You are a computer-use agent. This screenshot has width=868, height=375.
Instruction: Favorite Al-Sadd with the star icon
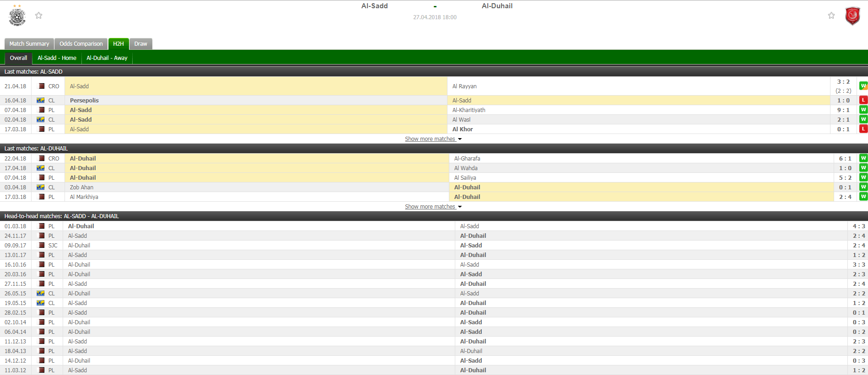point(39,16)
